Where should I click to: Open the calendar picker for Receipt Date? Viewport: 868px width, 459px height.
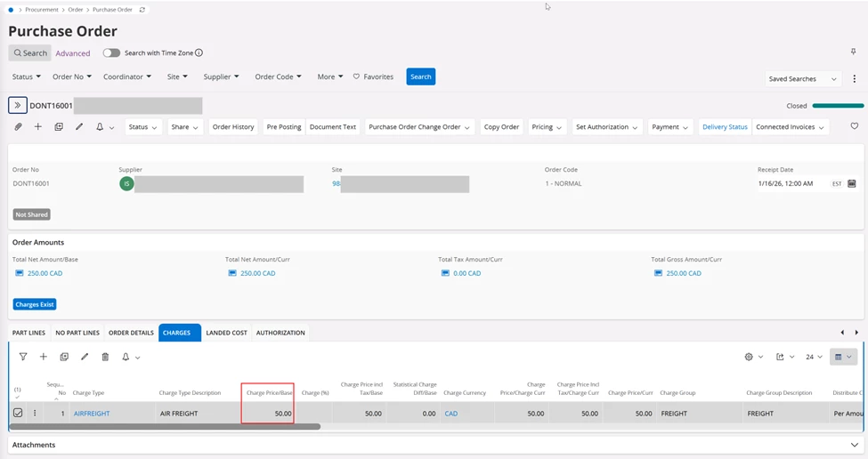point(851,184)
